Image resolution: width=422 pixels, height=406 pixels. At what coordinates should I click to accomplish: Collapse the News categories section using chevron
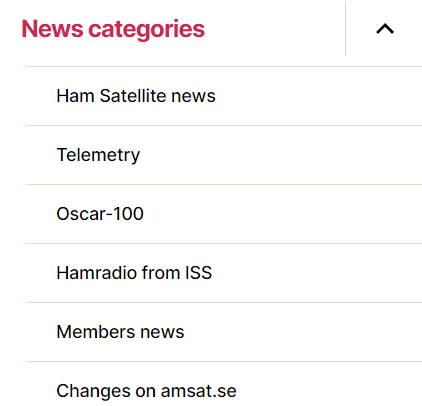pyautogui.click(x=385, y=29)
